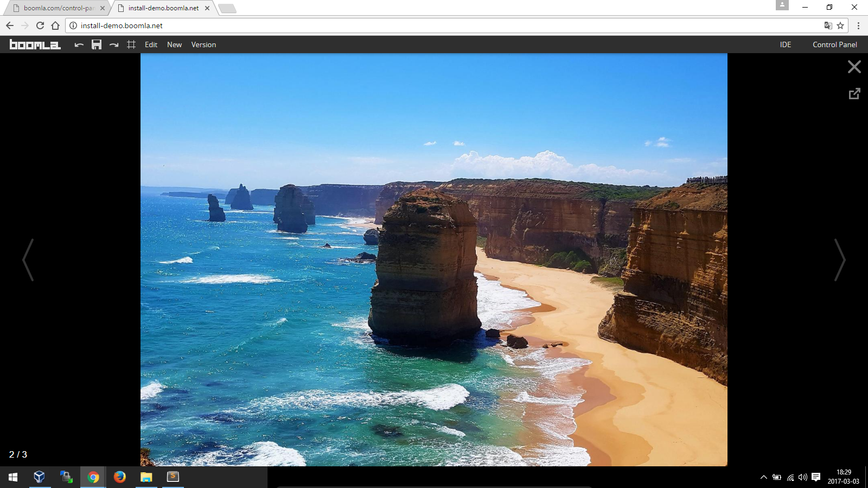
Task: Switch to the boomla.com control-panel tab
Action: click(57, 8)
